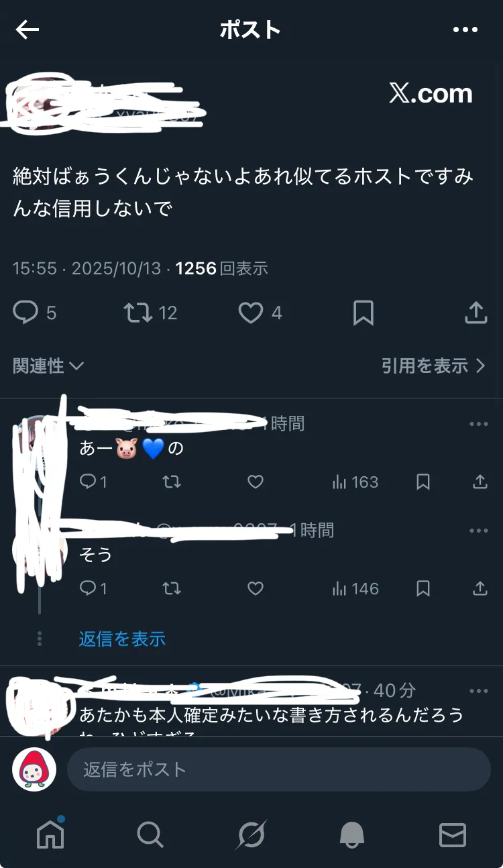
Task: Expand the 関連性 sort dropdown
Action: point(48,366)
